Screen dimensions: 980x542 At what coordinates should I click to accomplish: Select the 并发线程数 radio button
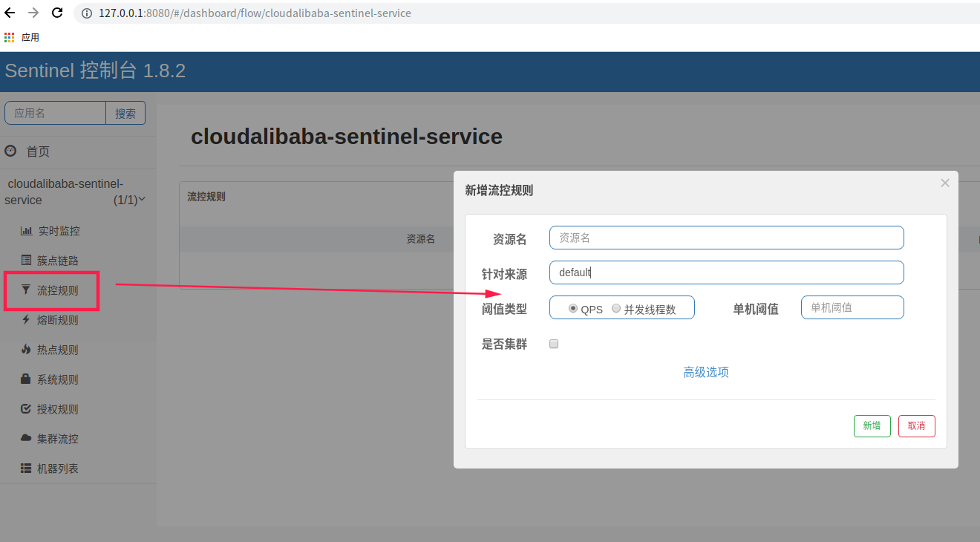coord(616,309)
